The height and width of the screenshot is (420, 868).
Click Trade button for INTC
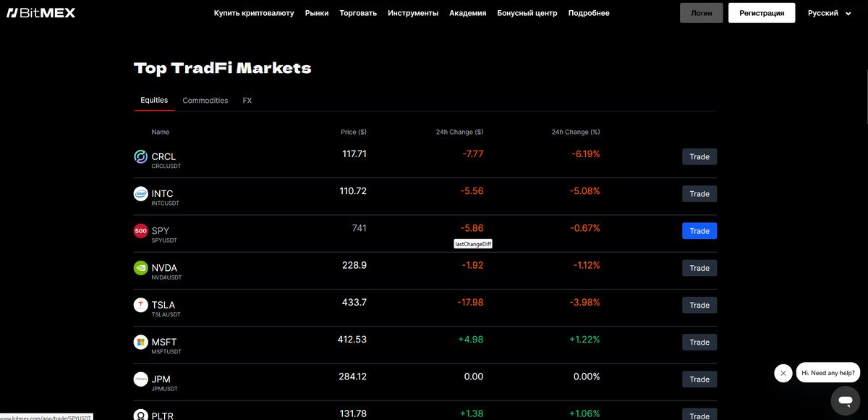click(x=699, y=194)
